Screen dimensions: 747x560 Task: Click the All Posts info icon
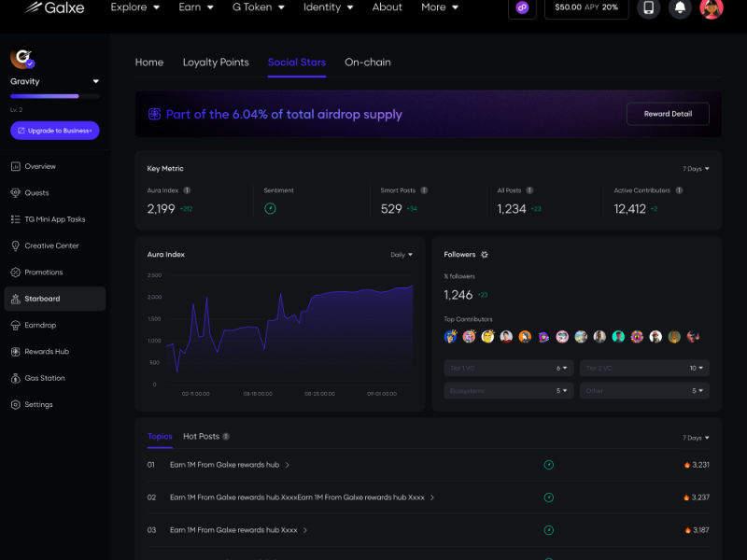(x=529, y=190)
